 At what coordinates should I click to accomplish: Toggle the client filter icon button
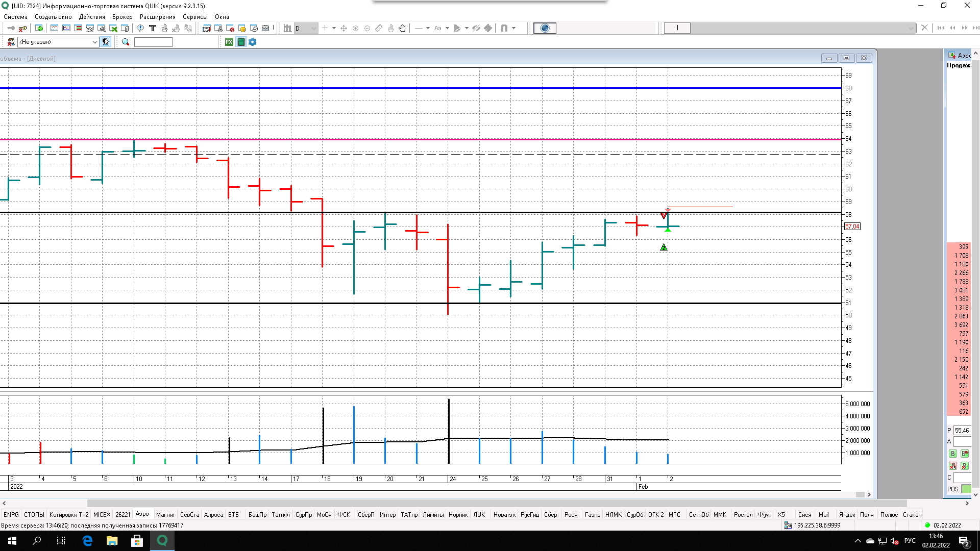click(106, 42)
